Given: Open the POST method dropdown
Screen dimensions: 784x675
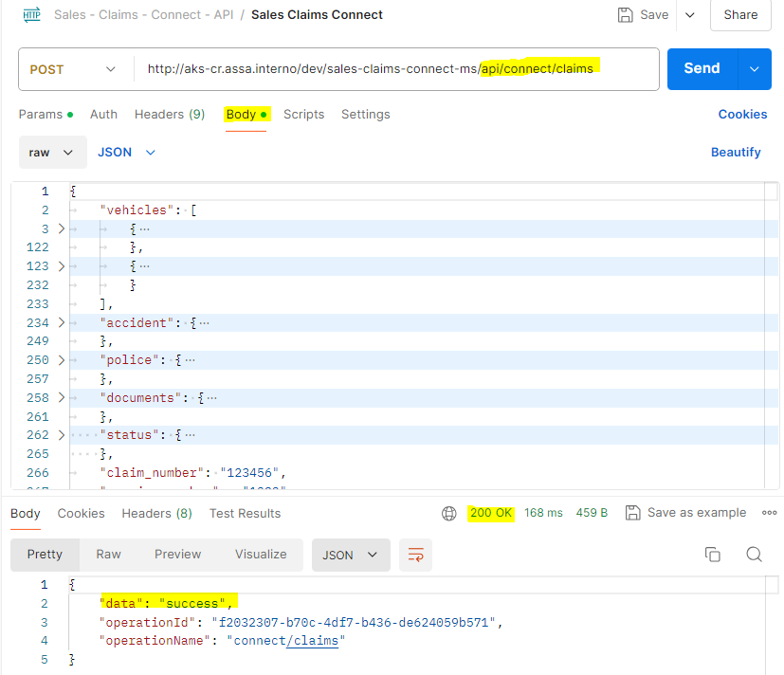Looking at the screenshot, I should (72, 69).
